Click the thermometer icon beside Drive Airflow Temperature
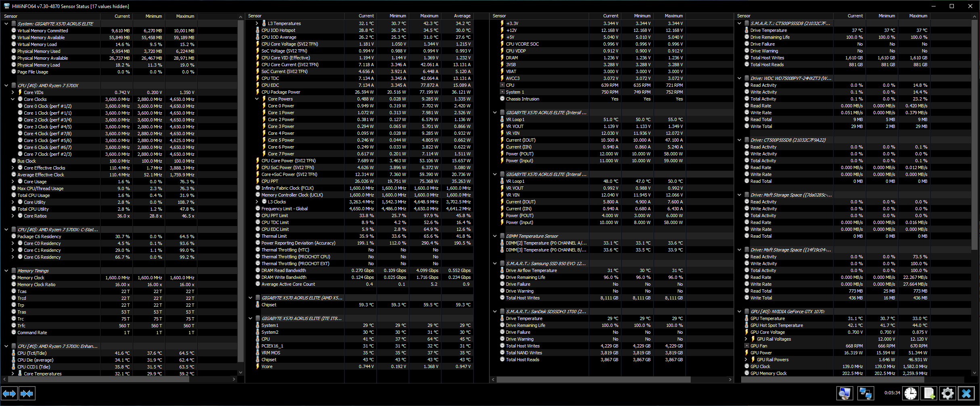The image size is (980, 406). pyautogui.click(x=502, y=270)
